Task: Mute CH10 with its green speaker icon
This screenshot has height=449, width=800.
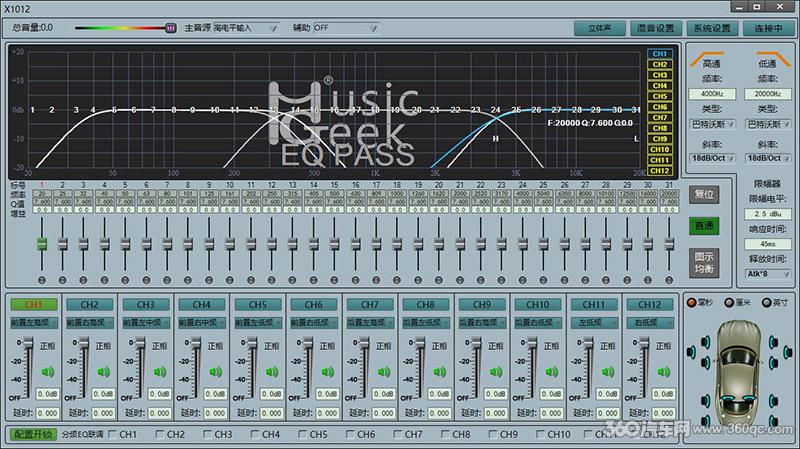Action: pyautogui.click(x=552, y=372)
